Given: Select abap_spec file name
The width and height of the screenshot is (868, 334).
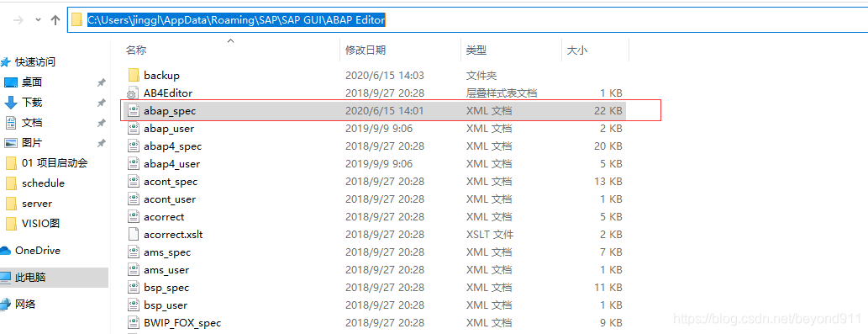Looking at the screenshot, I should (170, 111).
